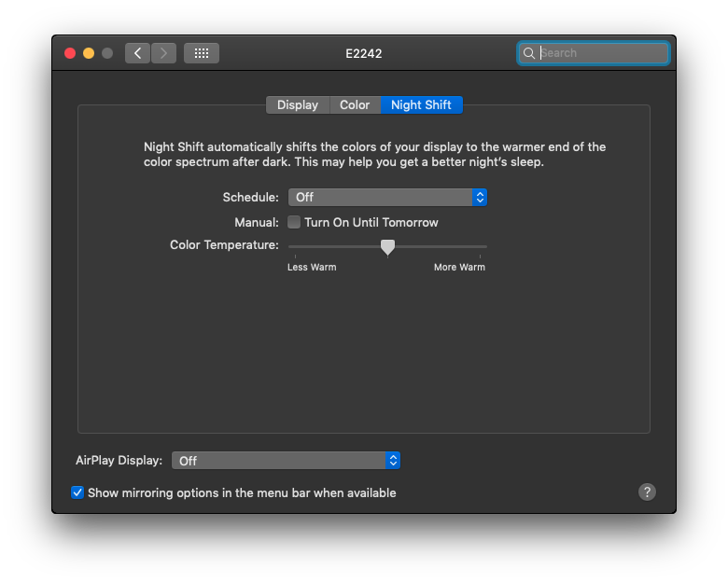
Task: Click the Night Shift description paragraph
Action: (374, 154)
